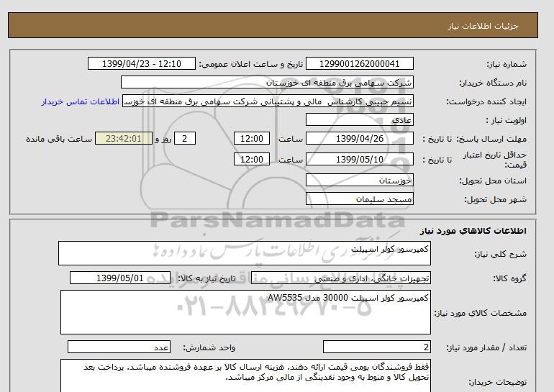This screenshot has width=554, height=392.
Task: Select the label توضیحات خریدار
Action: click(497, 382)
